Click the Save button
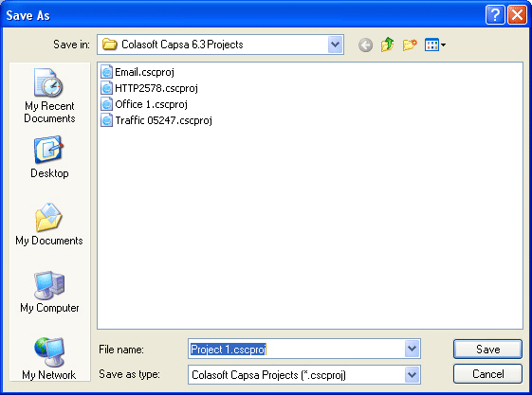The height and width of the screenshot is (395, 532). pyautogui.click(x=487, y=349)
